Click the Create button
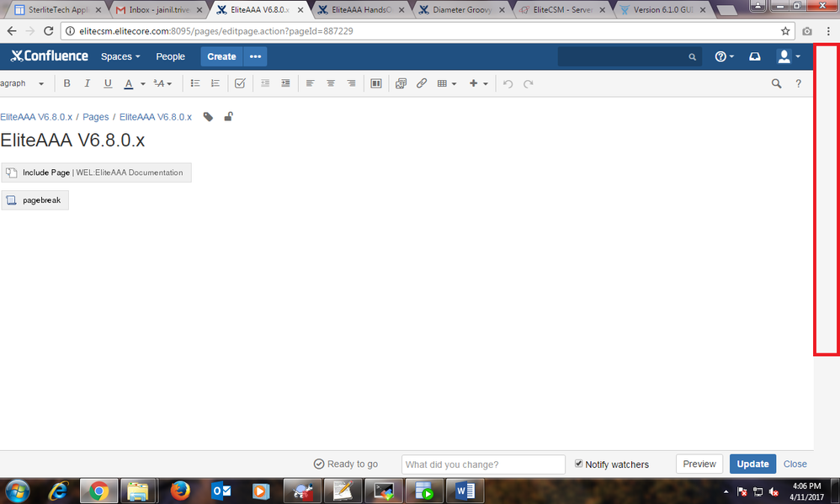This screenshot has height=504, width=840. point(221,56)
